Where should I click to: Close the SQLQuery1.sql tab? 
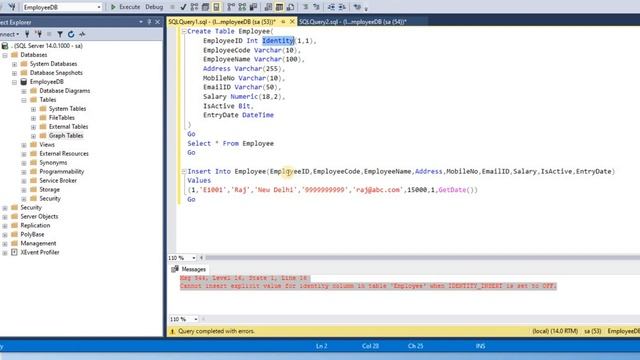click(292, 22)
